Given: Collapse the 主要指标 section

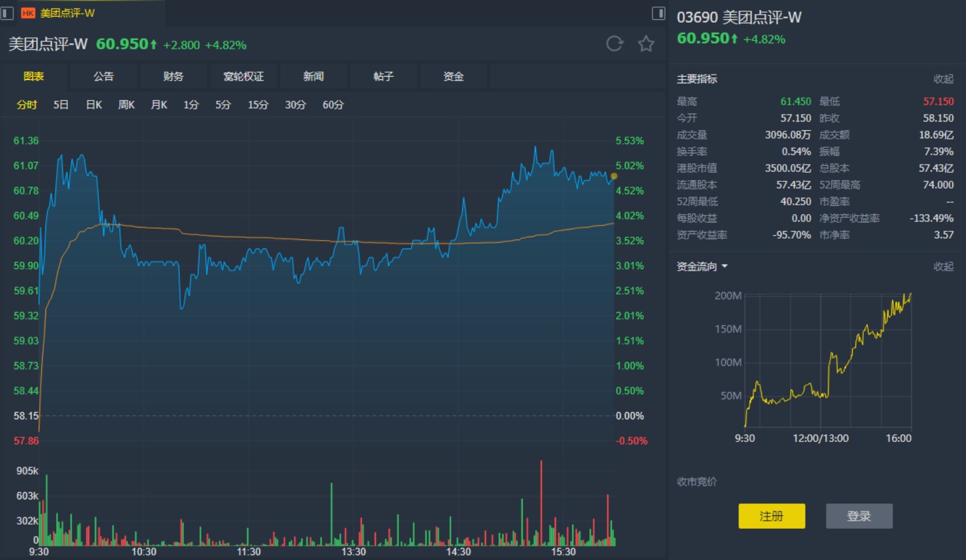Looking at the screenshot, I should coord(943,79).
